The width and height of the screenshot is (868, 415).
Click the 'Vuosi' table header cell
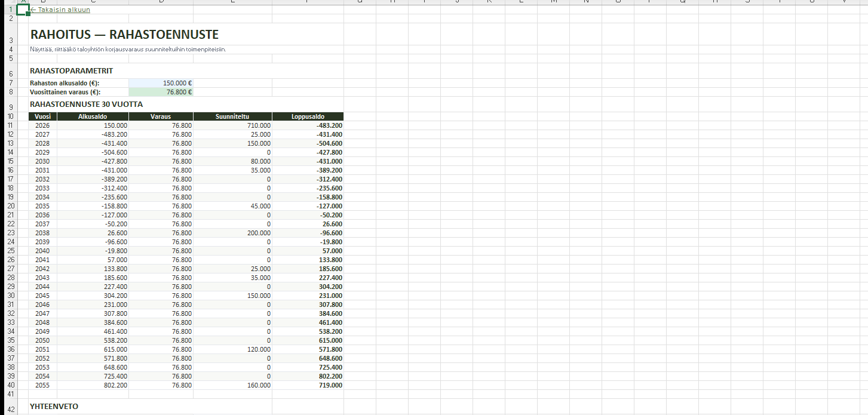[x=42, y=116]
